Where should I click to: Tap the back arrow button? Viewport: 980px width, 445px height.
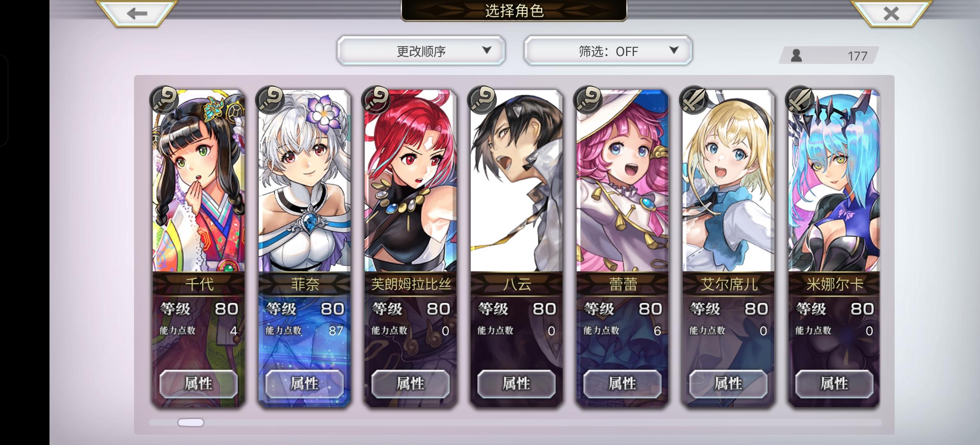pos(137,14)
